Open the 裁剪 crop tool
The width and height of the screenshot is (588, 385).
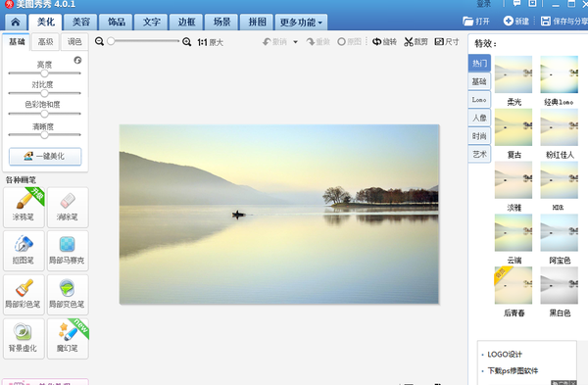416,41
